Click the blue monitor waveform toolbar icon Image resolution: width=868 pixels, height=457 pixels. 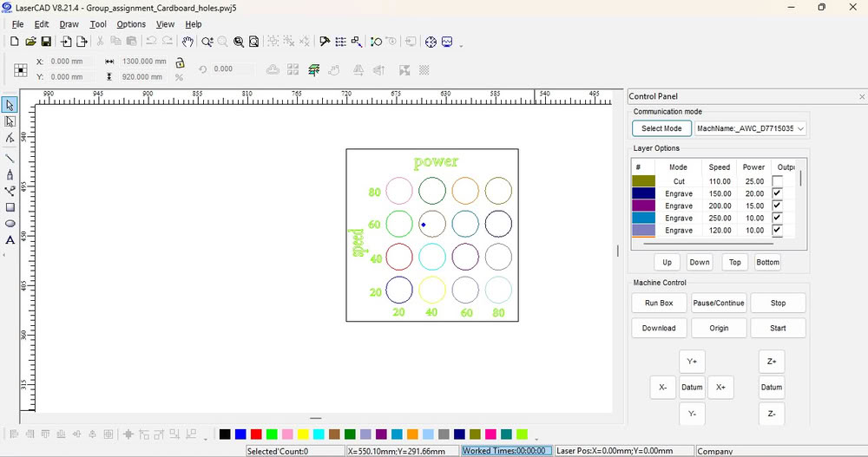point(447,42)
